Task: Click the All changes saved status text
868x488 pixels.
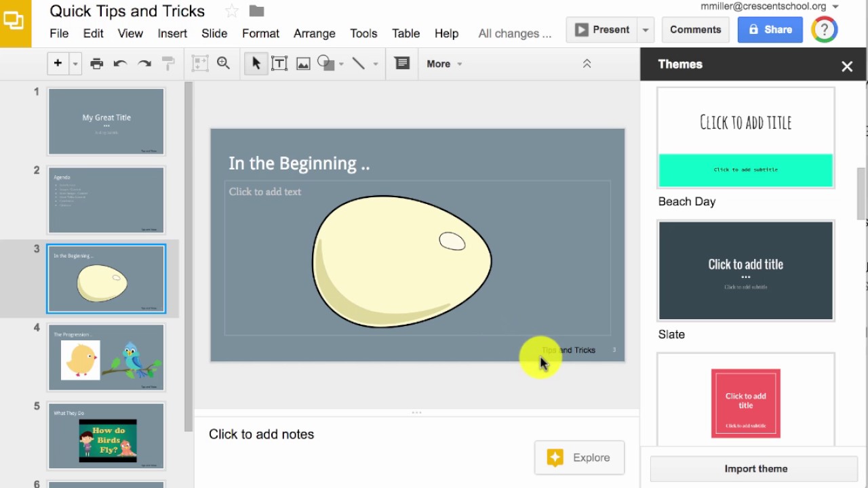Action: pos(515,33)
